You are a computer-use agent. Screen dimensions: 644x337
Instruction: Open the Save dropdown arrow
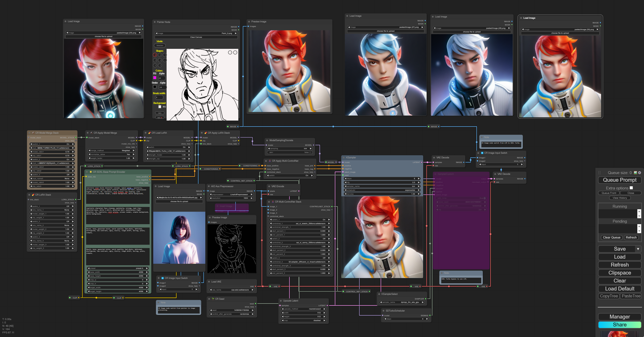click(638, 249)
